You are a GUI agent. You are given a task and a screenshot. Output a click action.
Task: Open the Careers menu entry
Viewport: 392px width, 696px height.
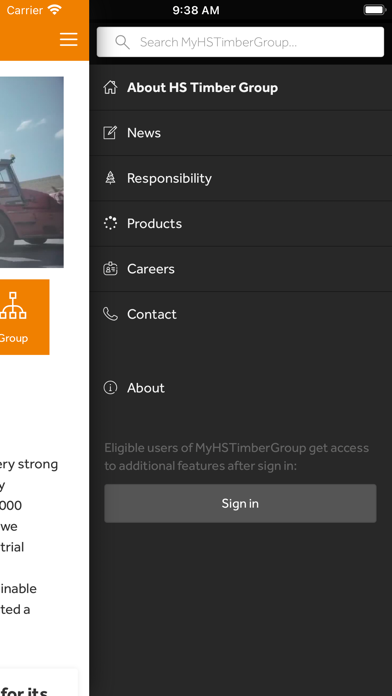[241, 269]
